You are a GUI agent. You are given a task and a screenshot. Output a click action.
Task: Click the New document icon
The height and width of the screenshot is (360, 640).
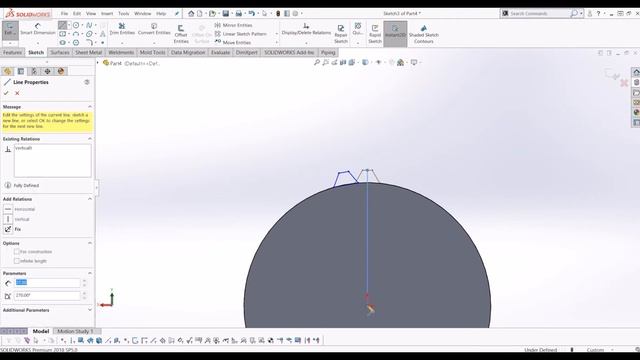coord(200,13)
